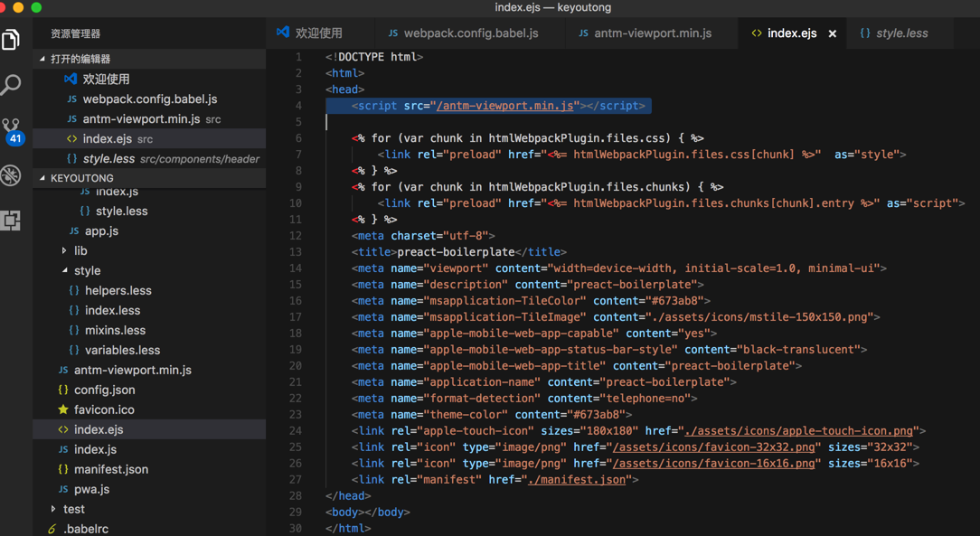This screenshot has width=980, height=536.
Task: Open variables.less in file tree
Action: click(x=122, y=350)
